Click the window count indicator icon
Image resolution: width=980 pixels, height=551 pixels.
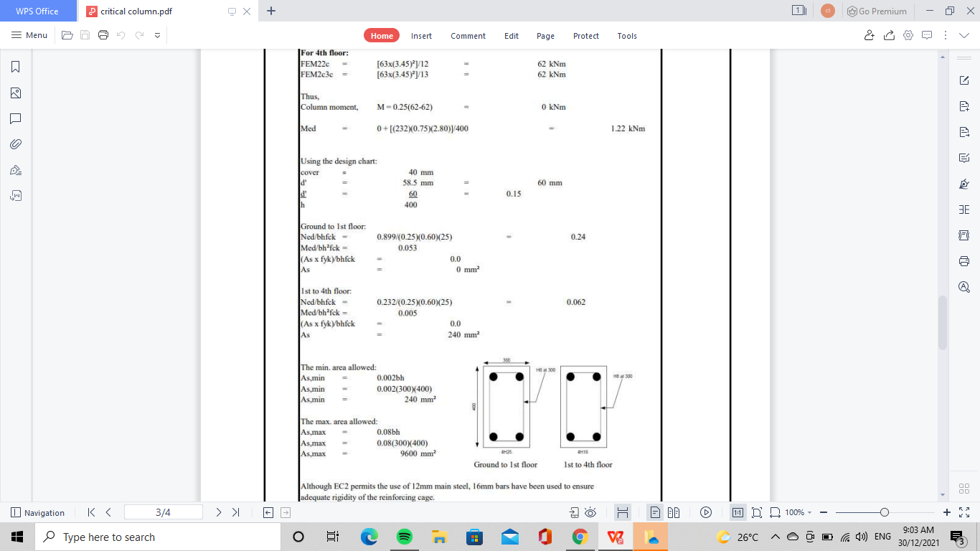click(799, 11)
